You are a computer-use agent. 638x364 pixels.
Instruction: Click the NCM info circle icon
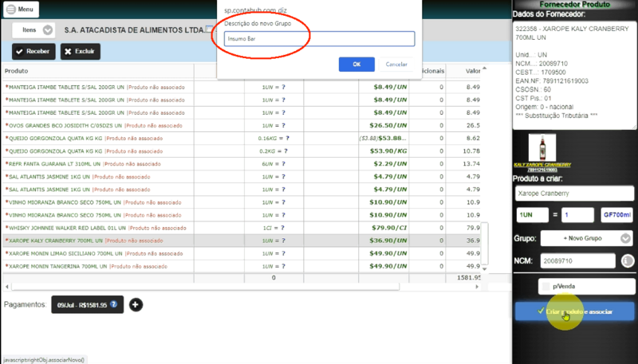point(628,260)
